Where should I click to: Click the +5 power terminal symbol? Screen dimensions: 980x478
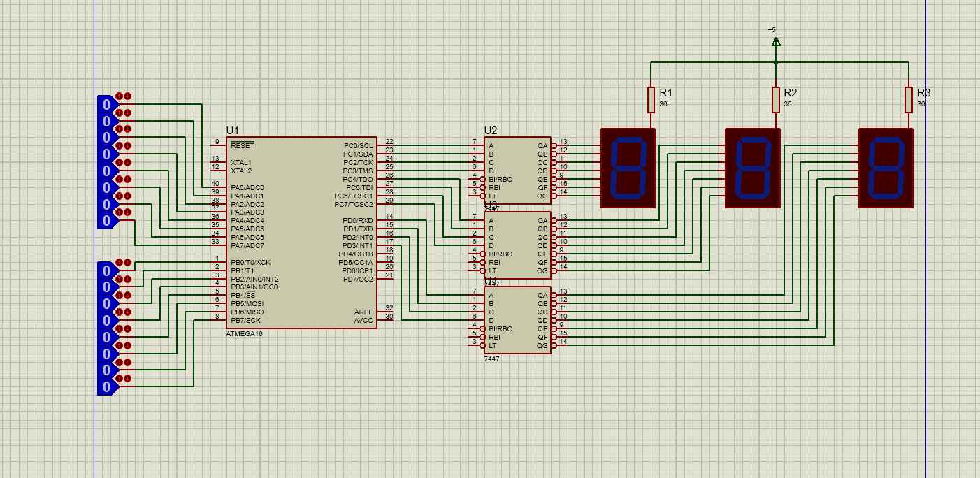(775, 41)
